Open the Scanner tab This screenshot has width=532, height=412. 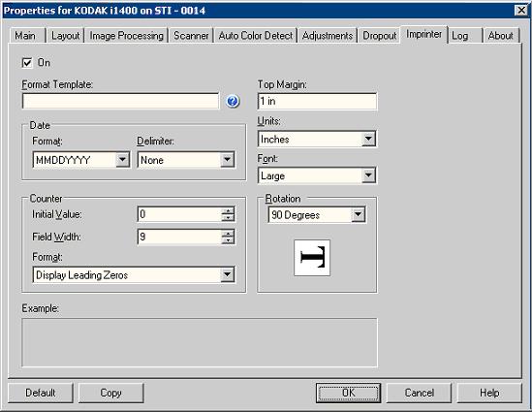tap(191, 36)
